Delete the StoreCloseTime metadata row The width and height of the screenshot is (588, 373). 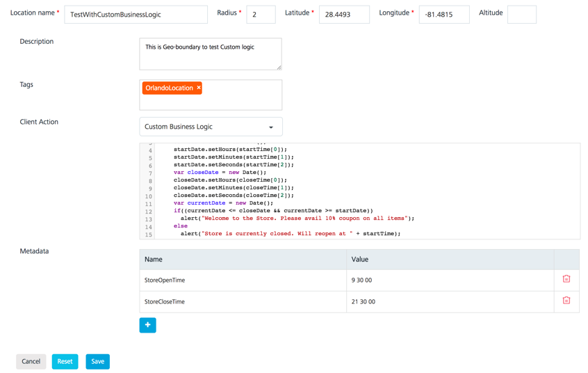[566, 301]
